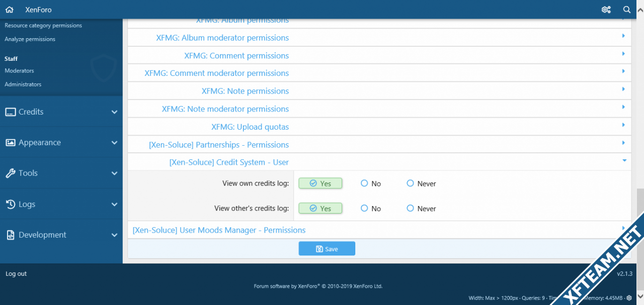Viewport: 644px width, 305px height.
Task: Open the Credits sidebar menu
Action: pyautogui.click(x=61, y=112)
